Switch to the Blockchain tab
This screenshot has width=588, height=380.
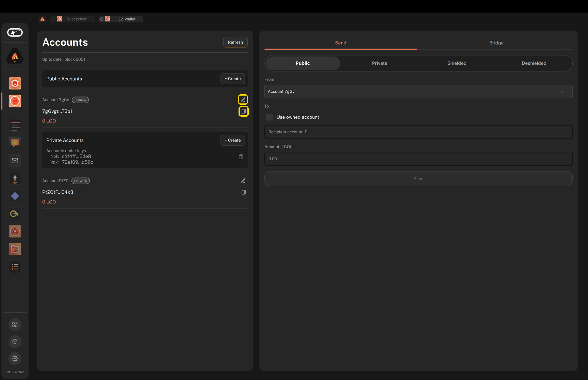click(x=72, y=19)
